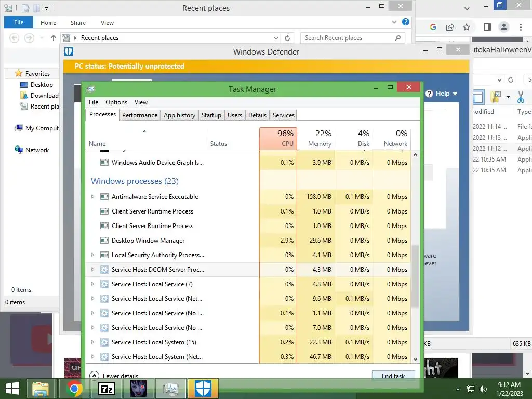Viewport: 532px width, 399px height.
Task: Click the creepy face app taskbar icon
Action: point(138,389)
